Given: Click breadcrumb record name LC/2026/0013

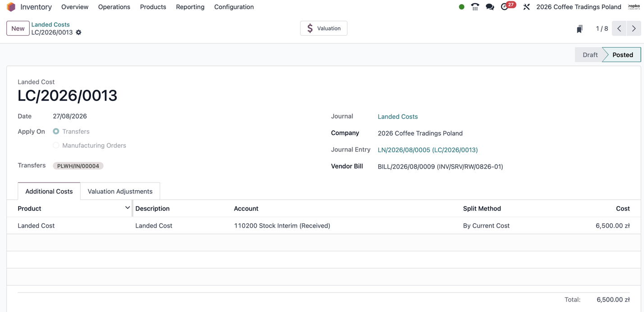Looking at the screenshot, I should coord(52,32).
